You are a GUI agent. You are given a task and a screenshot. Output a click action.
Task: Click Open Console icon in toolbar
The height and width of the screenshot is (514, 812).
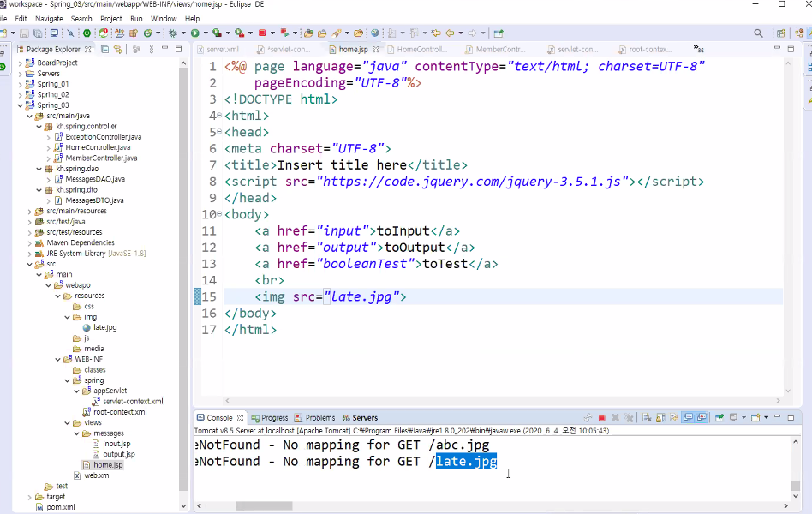point(755,418)
